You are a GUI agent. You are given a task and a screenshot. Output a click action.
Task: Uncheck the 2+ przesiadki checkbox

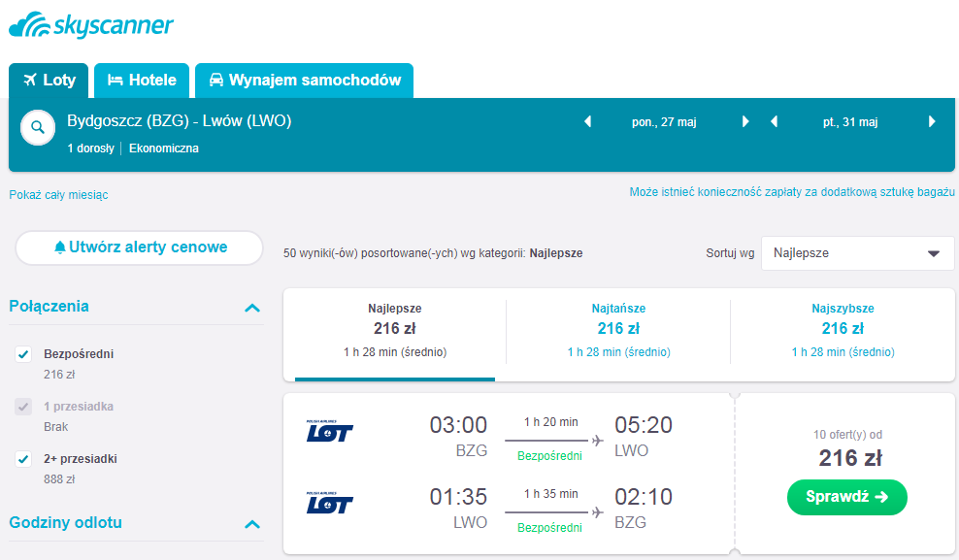coord(23,459)
